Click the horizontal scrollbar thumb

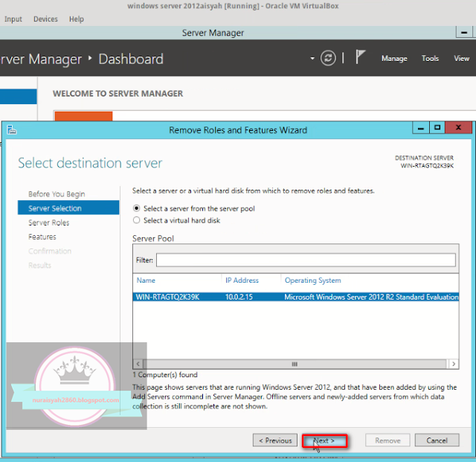tap(295, 364)
